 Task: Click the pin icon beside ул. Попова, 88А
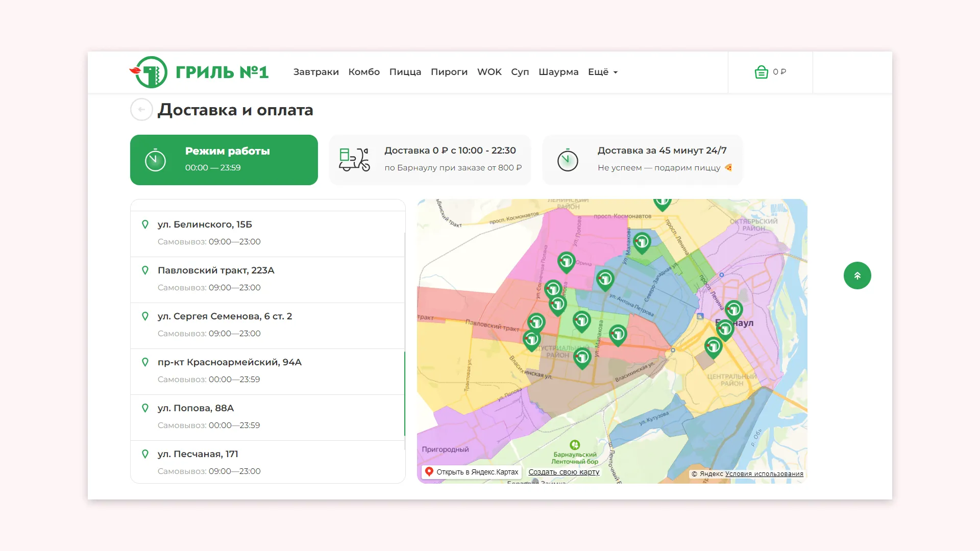[145, 408]
